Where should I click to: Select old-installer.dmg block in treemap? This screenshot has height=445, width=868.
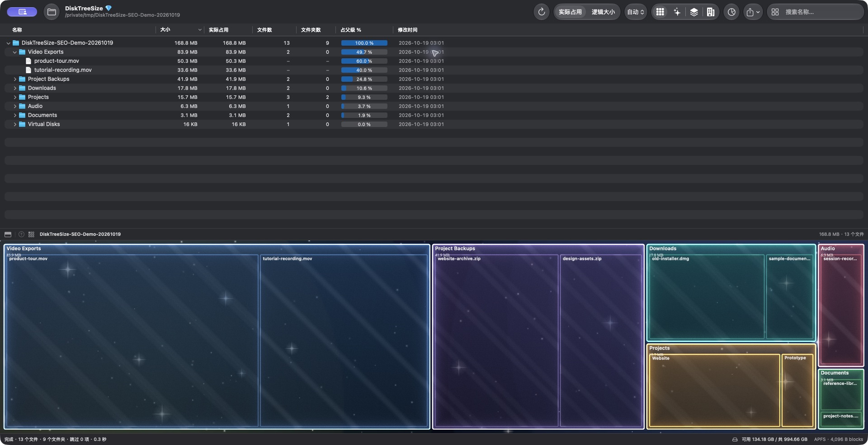[707, 297]
